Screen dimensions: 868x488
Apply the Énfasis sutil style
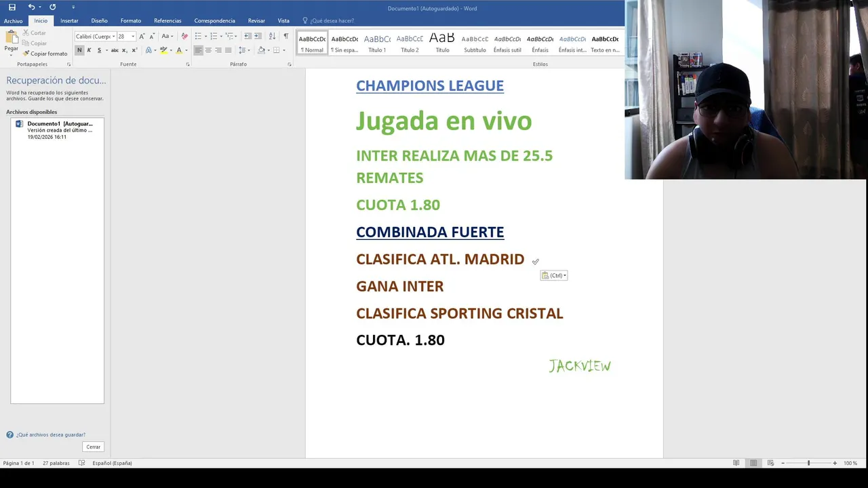[507, 43]
